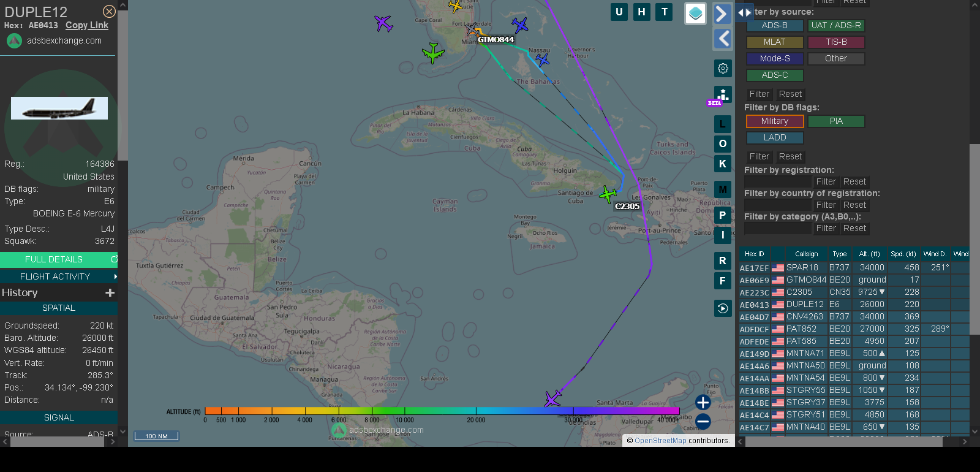Zoom out with the minus button
Viewport: 980px width, 472px height.
point(703,422)
